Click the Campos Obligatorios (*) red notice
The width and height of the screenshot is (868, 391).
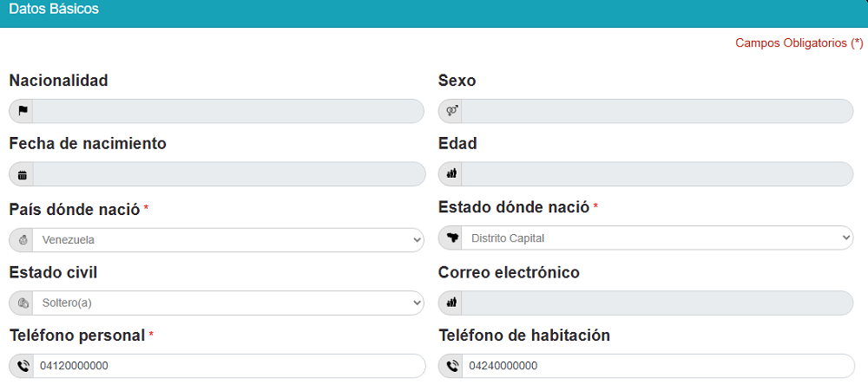(x=799, y=43)
